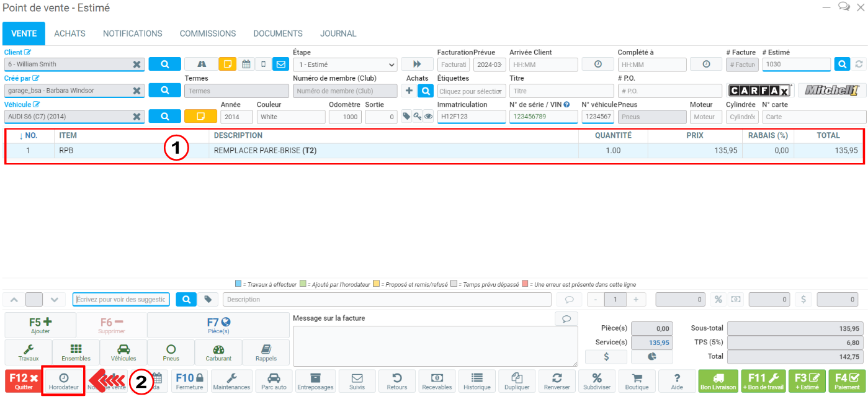Open the Bon Livraison truck button
Screen dimensions: 868x399
pos(718,381)
